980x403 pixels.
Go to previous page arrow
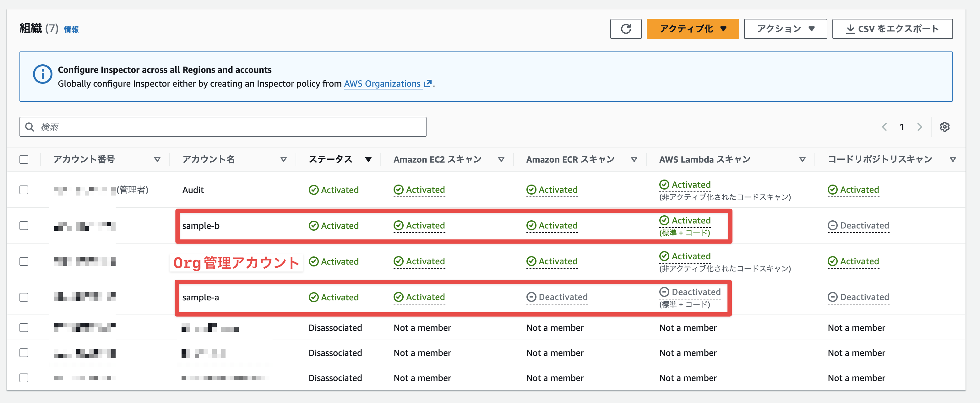[x=884, y=127]
